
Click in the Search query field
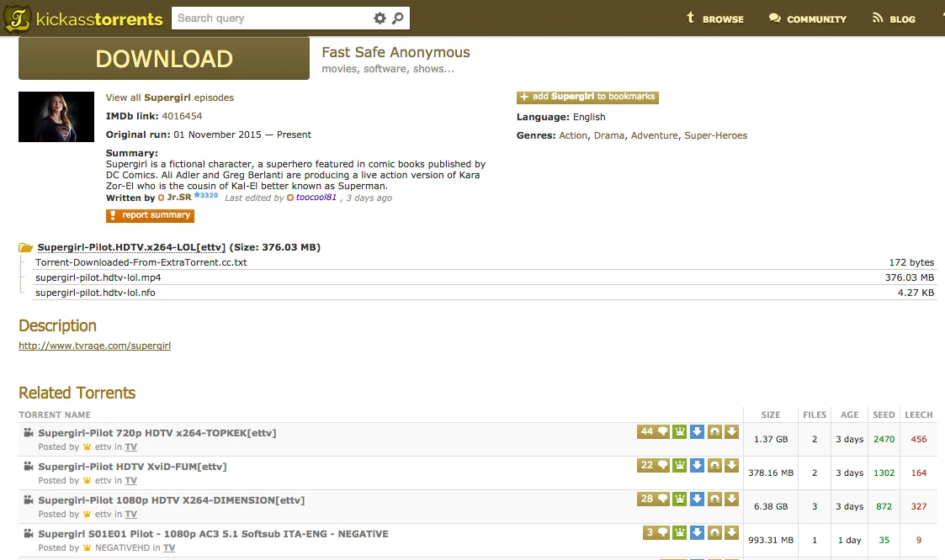click(269, 18)
